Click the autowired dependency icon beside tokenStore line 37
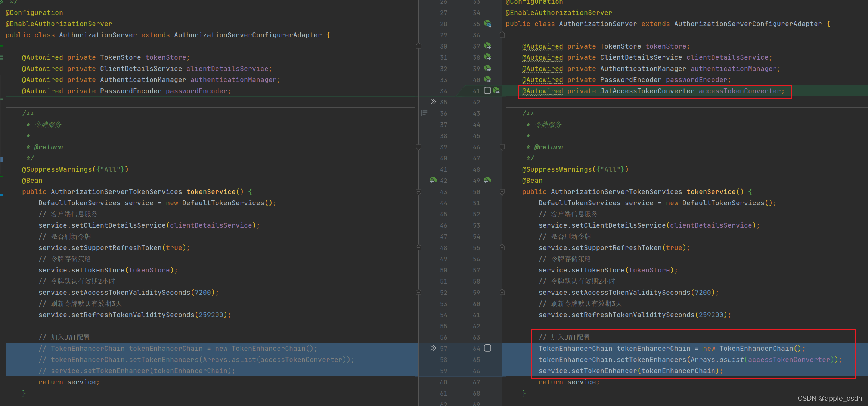Screen dimensions: 868x406 click(x=488, y=46)
